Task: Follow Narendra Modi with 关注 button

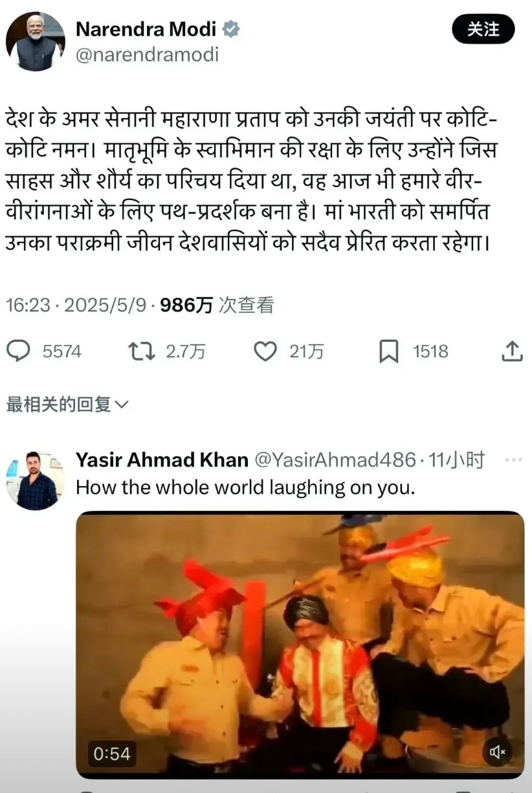Action: pos(483,29)
